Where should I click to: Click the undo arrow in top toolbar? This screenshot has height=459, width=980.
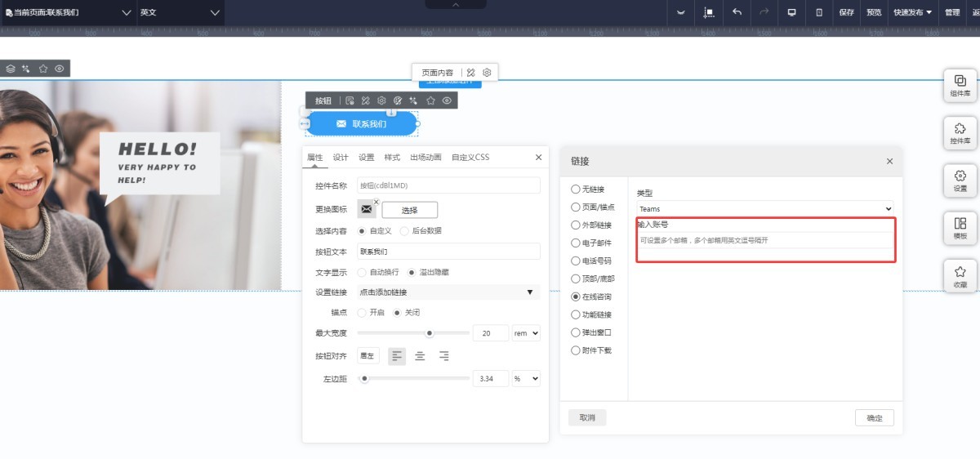point(737,12)
